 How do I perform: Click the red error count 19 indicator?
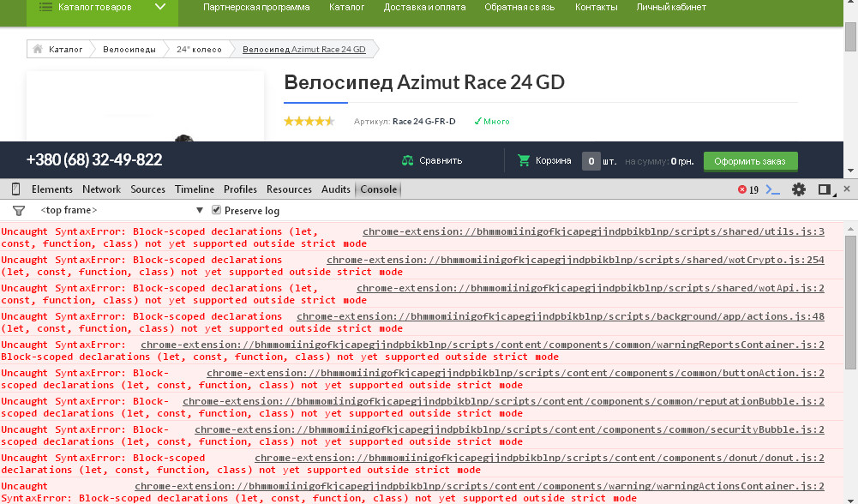click(748, 189)
